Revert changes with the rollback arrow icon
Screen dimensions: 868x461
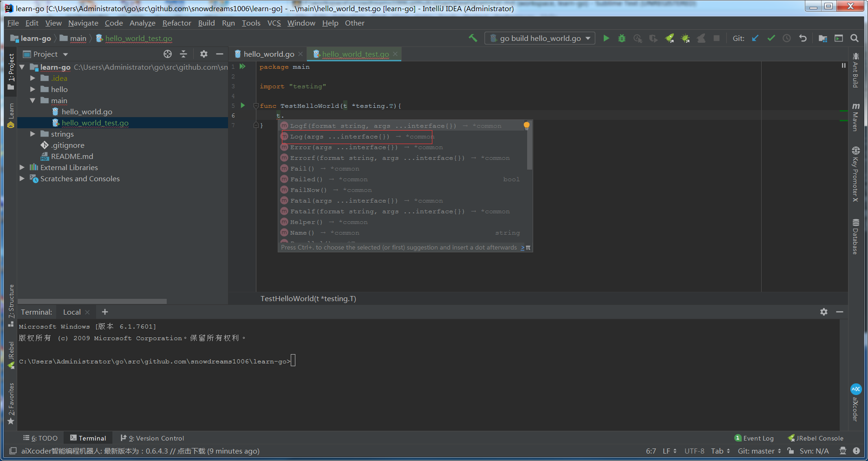point(803,39)
